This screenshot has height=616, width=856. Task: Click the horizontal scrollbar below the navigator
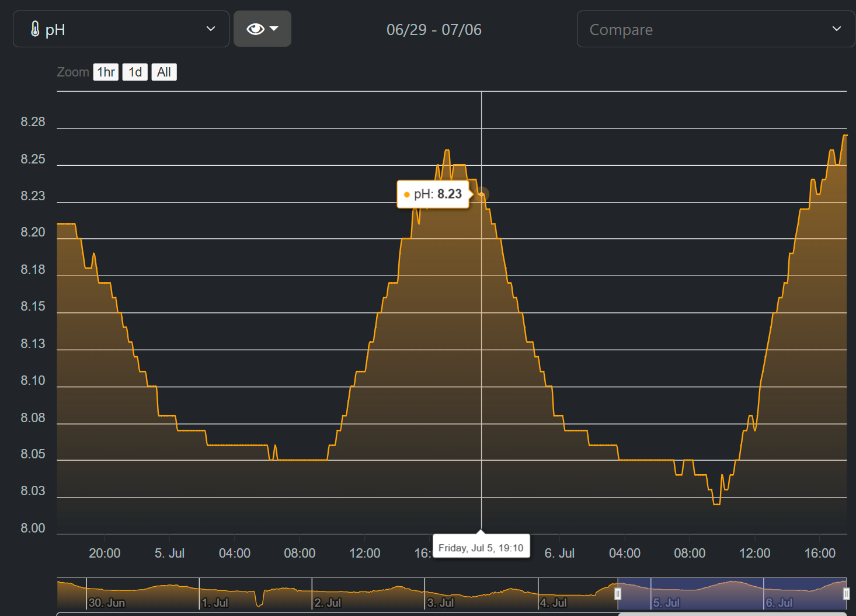tap(732, 614)
